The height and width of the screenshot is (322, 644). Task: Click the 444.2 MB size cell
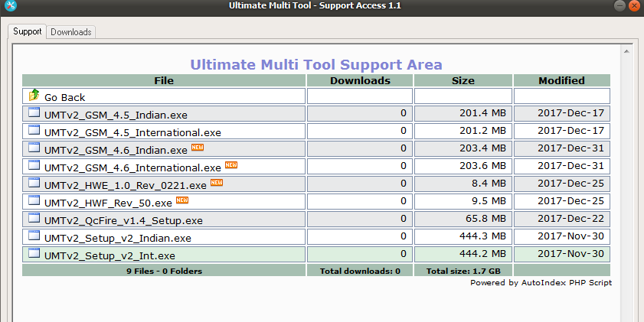(x=463, y=255)
